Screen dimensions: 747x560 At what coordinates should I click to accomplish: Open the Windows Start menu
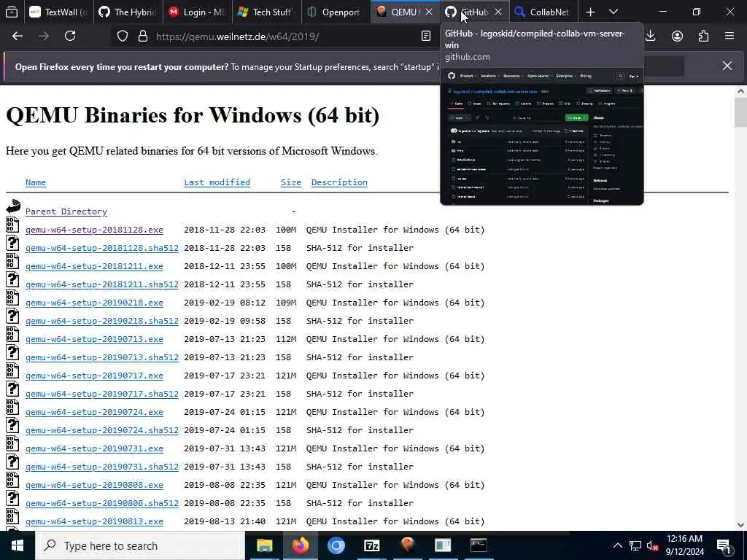click(18, 545)
